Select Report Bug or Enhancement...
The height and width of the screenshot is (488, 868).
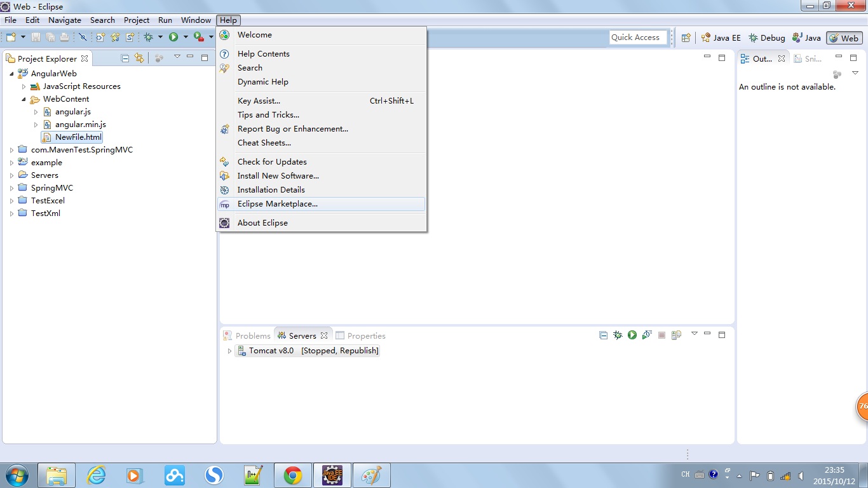[322, 129]
